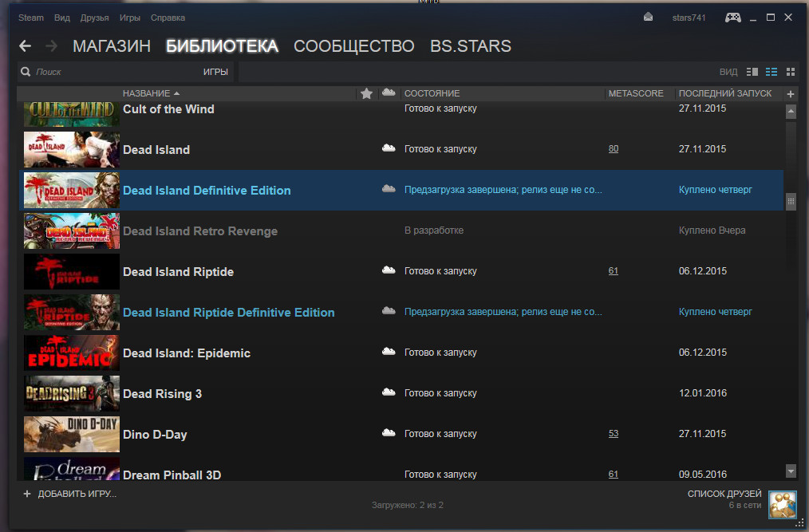Image resolution: width=809 pixels, height=532 pixels.
Task: Open the friends list avatar icon
Action: (x=782, y=504)
